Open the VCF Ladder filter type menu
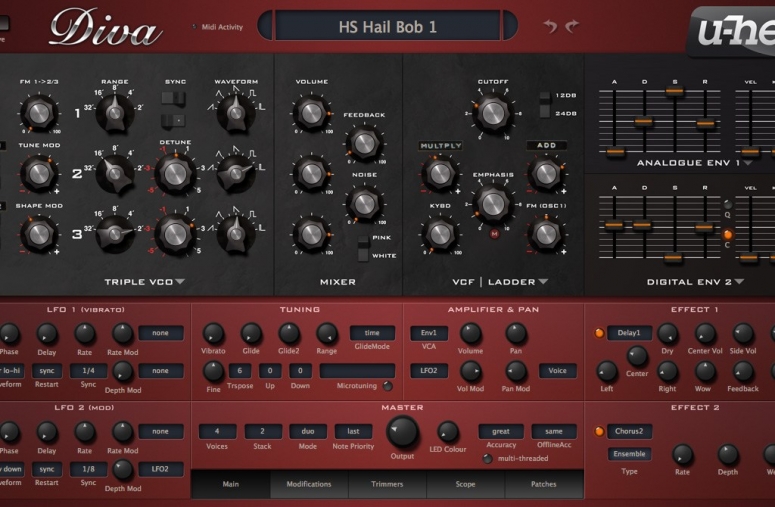Image resolution: width=775 pixels, height=507 pixels. click(543, 282)
